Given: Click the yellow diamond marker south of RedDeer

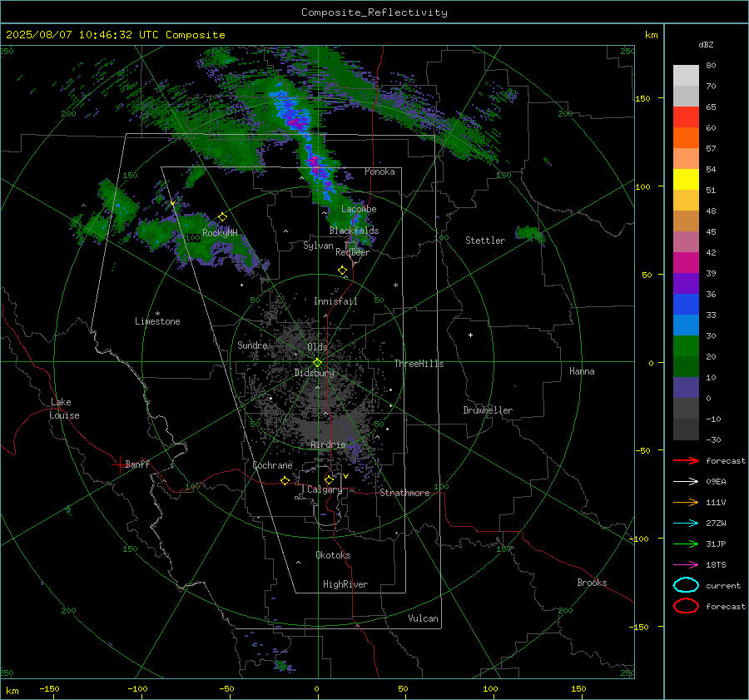Looking at the screenshot, I should pos(343,271).
